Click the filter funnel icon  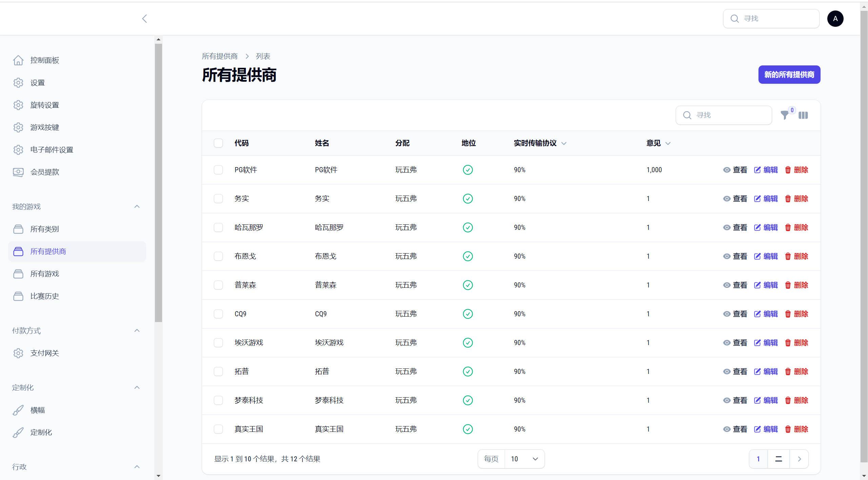pyautogui.click(x=784, y=115)
